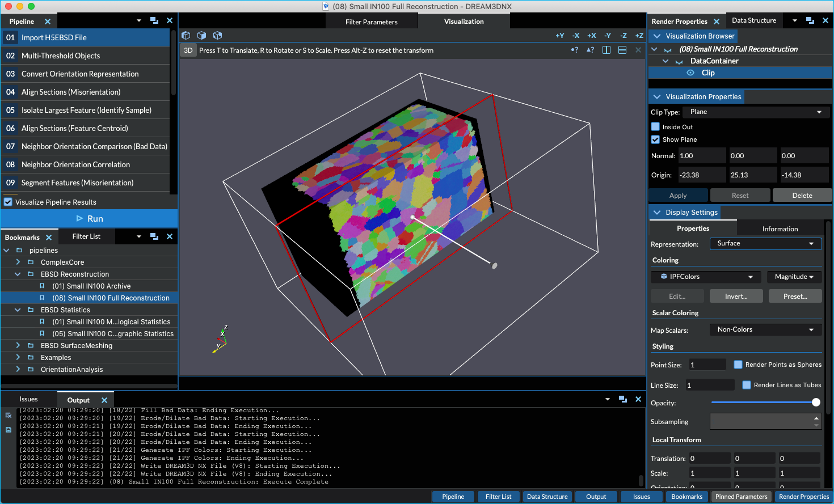834x504 pixels.
Task: Run the pipeline
Action: pyautogui.click(x=91, y=218)
